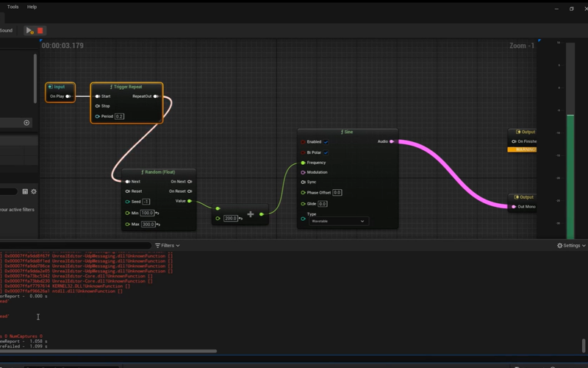Click the Period value field 0.2

119,116
